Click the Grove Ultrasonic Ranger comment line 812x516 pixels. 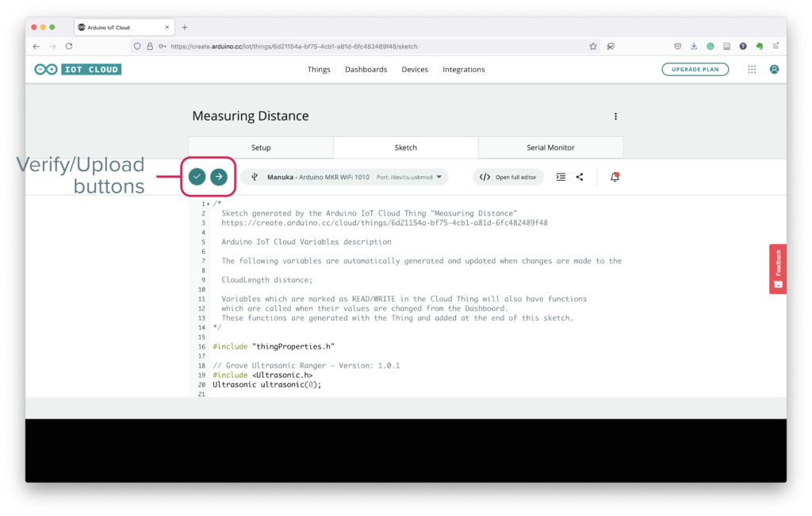[x=306, y=365]
